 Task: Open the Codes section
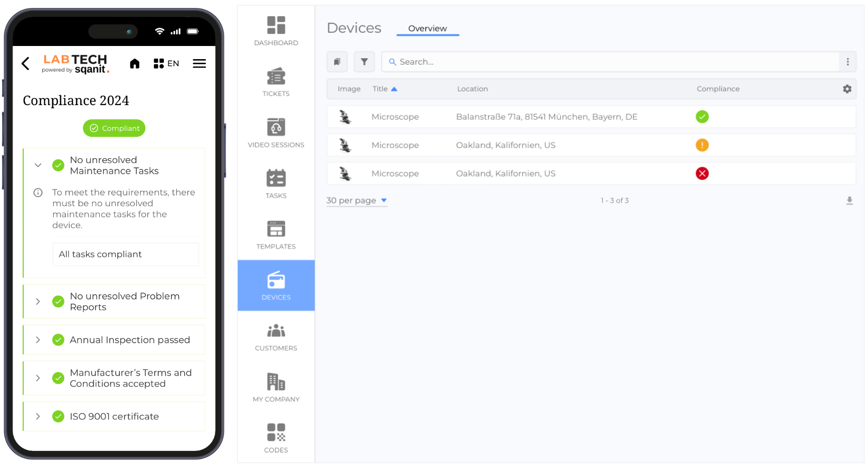[x=276, y=438]
